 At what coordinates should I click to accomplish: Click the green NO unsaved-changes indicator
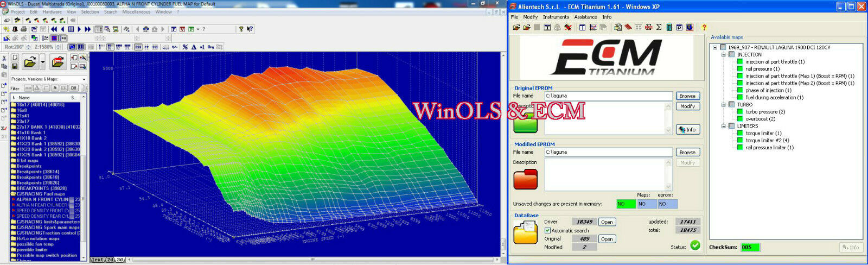(x=627, y=204)
